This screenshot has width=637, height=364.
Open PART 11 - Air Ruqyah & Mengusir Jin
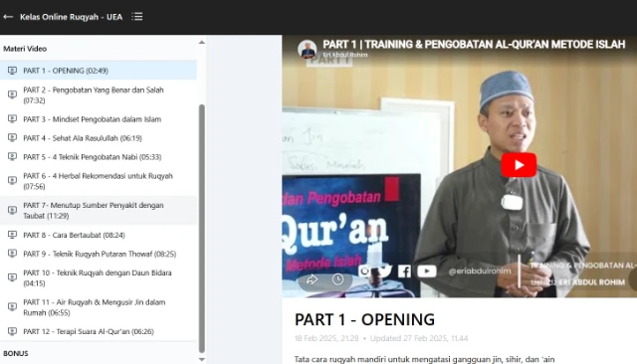point(99,307)
